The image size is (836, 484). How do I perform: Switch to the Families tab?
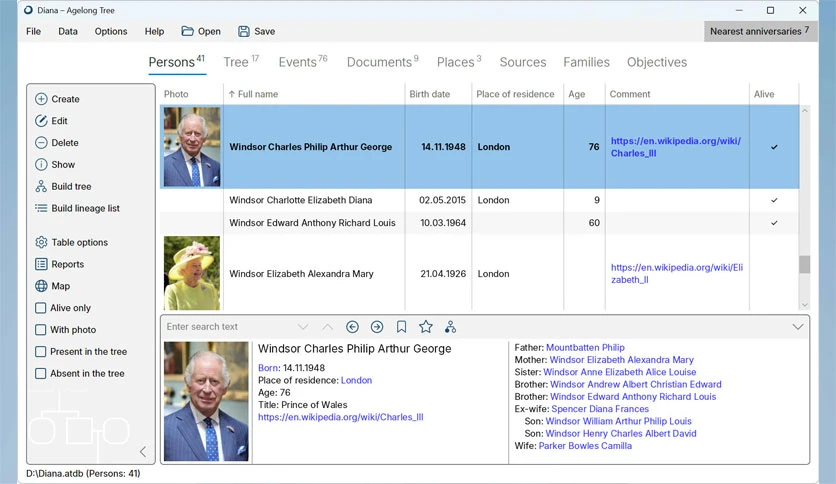click(x=586, y=62)
